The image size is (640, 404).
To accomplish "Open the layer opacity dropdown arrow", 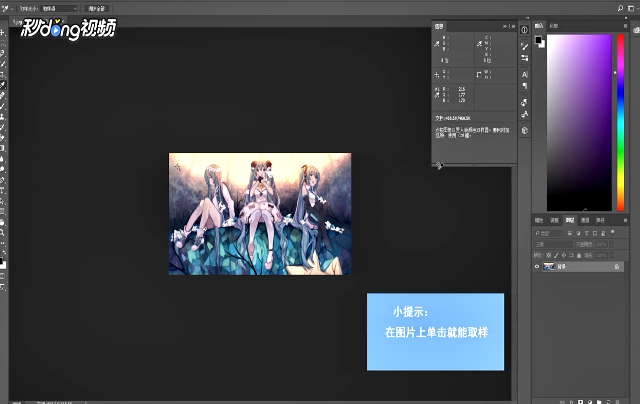I will click(x=611, y=244).
